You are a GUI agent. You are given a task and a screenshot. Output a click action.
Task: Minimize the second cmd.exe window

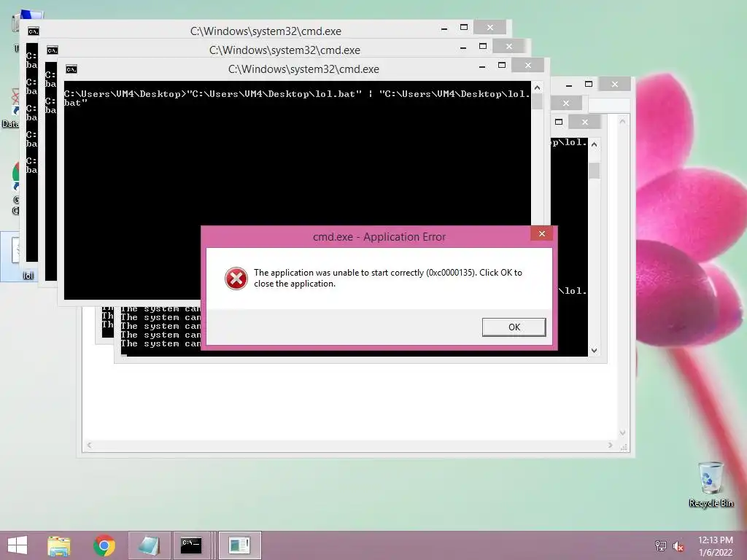tap(463, 48)
